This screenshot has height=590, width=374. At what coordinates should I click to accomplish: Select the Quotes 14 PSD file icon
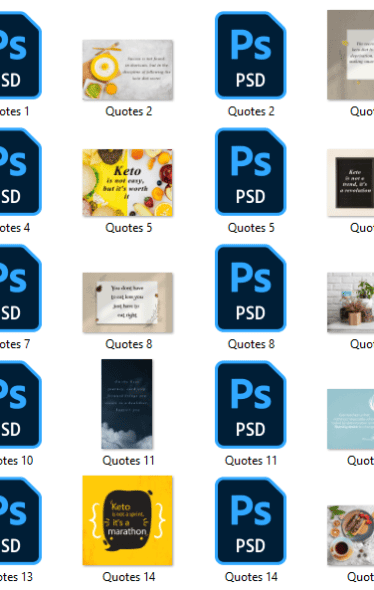pyautogui.click(x=251, y=521)
